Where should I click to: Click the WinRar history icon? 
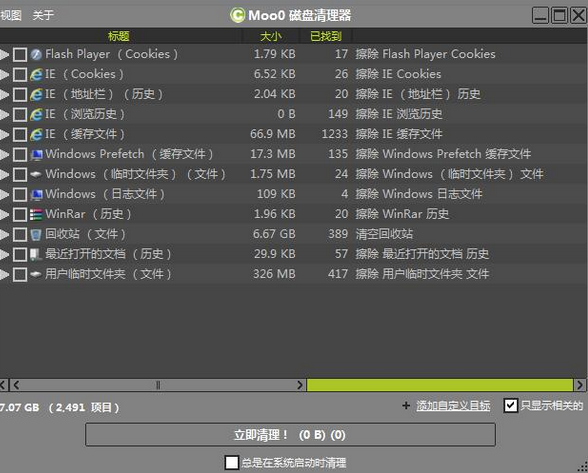[36, 214]
